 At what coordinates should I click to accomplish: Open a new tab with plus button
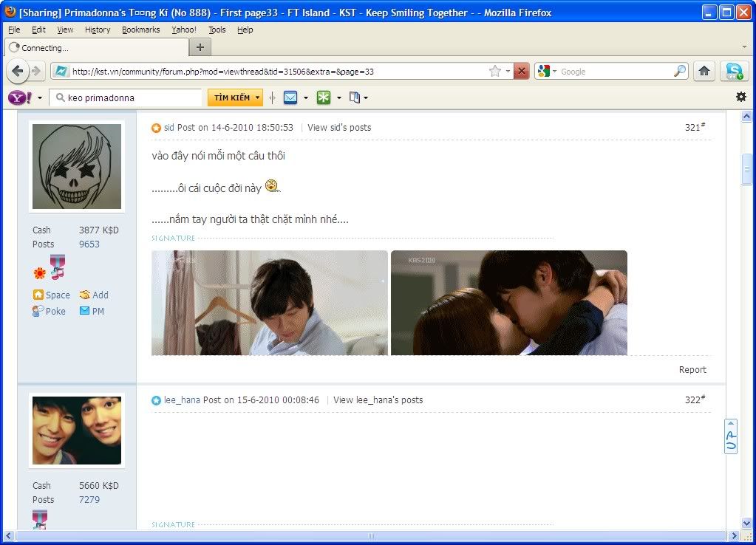pyautogui.click(x=200, y=47)
